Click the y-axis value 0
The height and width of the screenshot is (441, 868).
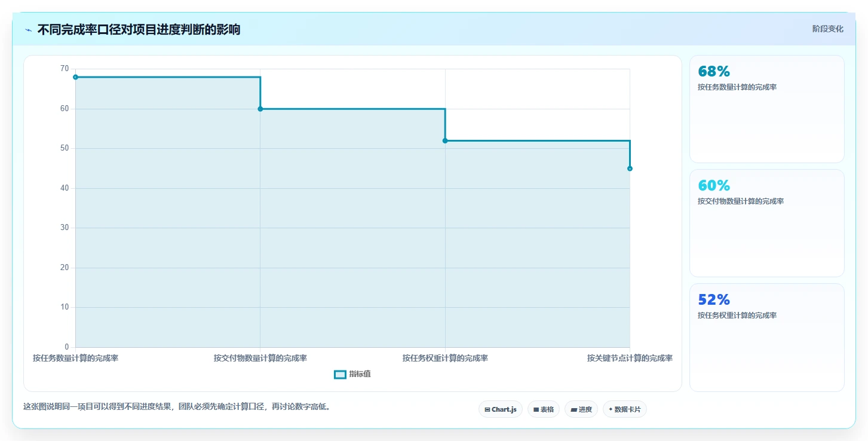(x=67, y=347)
